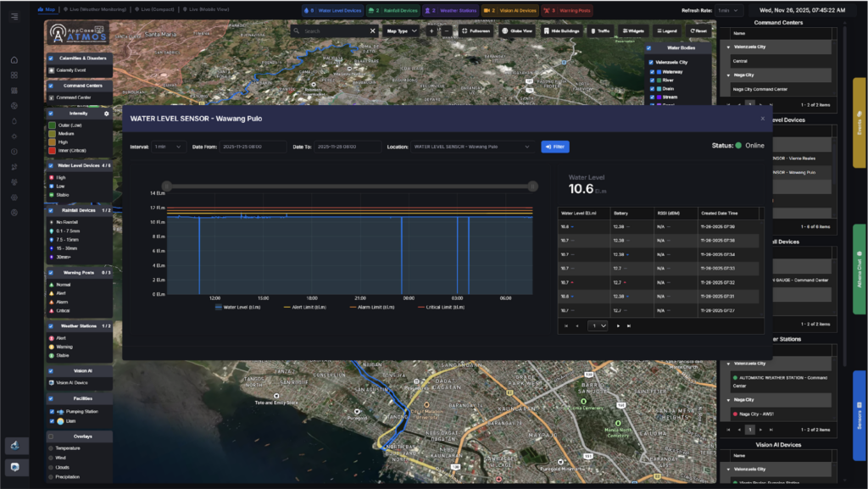Toggle Water Level Devices layer checkbox
The width and height of the screenshot is (868, 489).
[50, 165]
